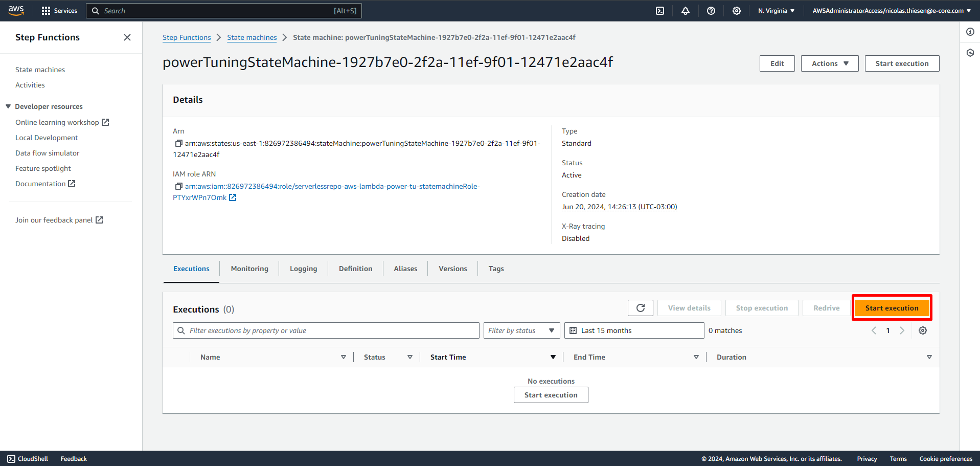Image resolution: width=980 pixels, height=466 pixels.
Task: Open Feature spotlight link
Action: (x=43, y=168)
